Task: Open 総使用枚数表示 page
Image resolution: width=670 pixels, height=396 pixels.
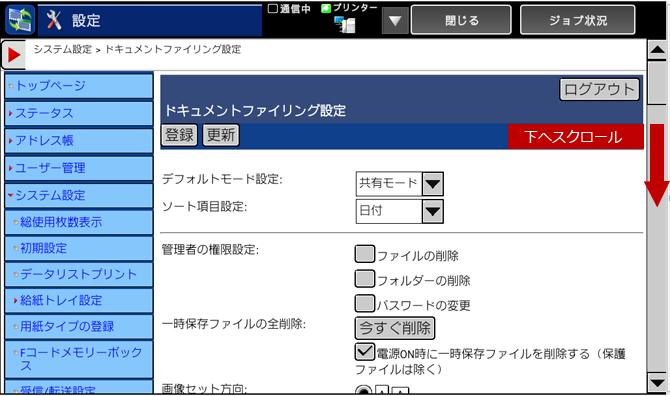Action: coord(79,222)
